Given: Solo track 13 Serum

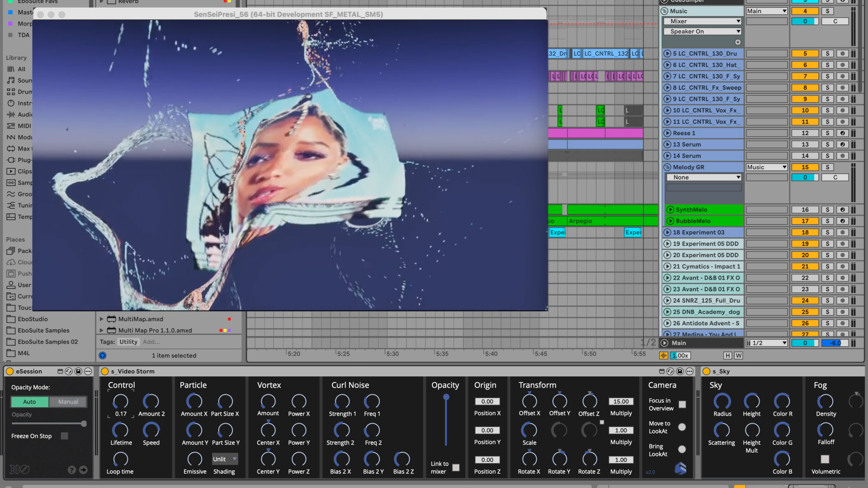Looking at the screenshot, I should click(827, 145).
